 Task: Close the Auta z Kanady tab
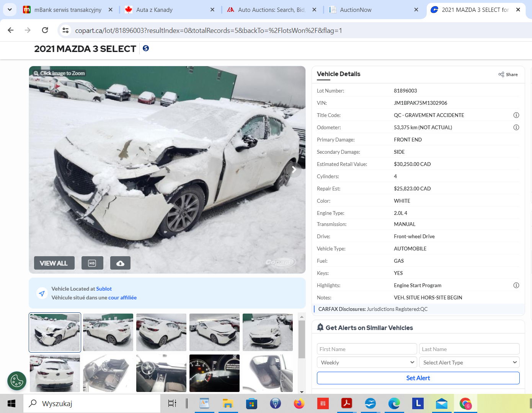[212, 10]
